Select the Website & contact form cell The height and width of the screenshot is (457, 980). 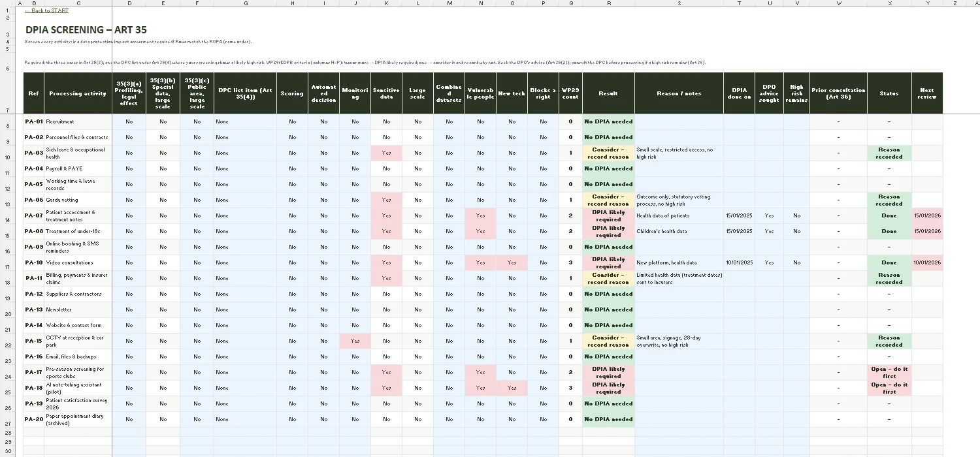(78, 326)
